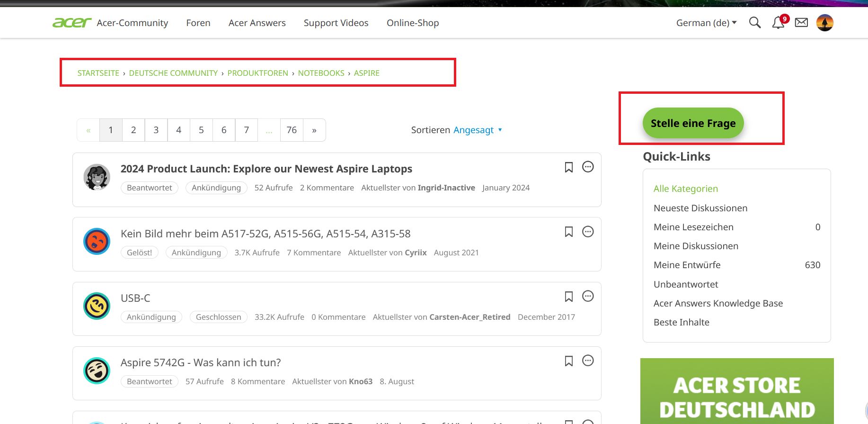Open Neueste Diskussionen quick link
The width and height of the screenshot is (868, 424).
700,208
